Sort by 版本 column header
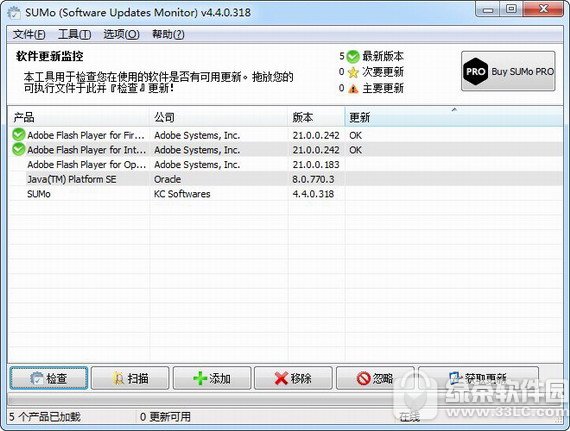The width and height of the screenshot is (570, 431). click(316, 117)
